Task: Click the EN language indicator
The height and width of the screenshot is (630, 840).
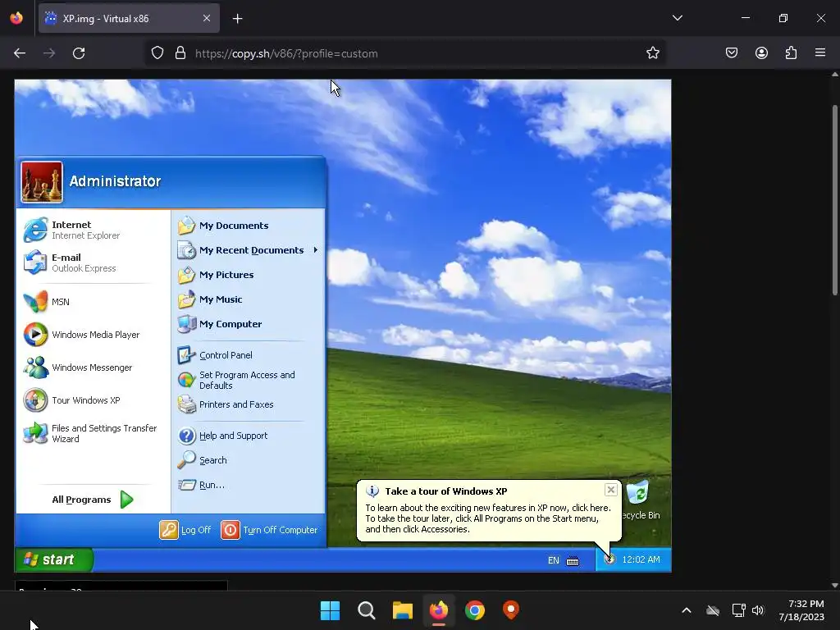Action: 554,560
